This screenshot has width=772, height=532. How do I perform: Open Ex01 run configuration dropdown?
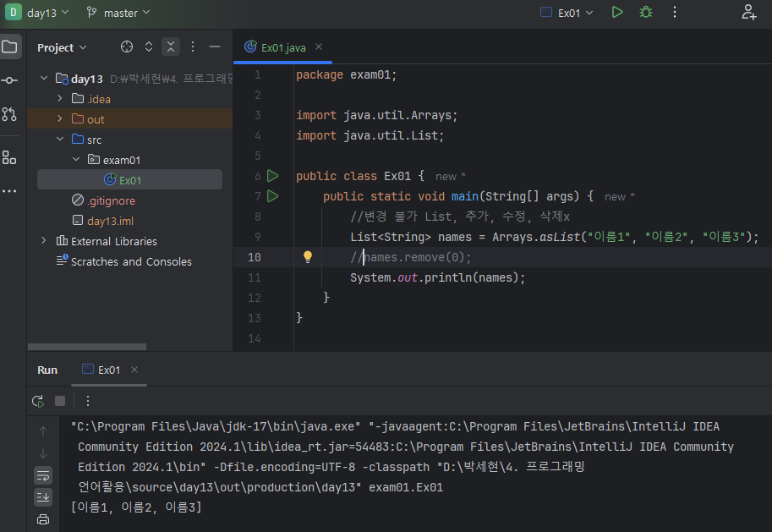click(567, 13)
